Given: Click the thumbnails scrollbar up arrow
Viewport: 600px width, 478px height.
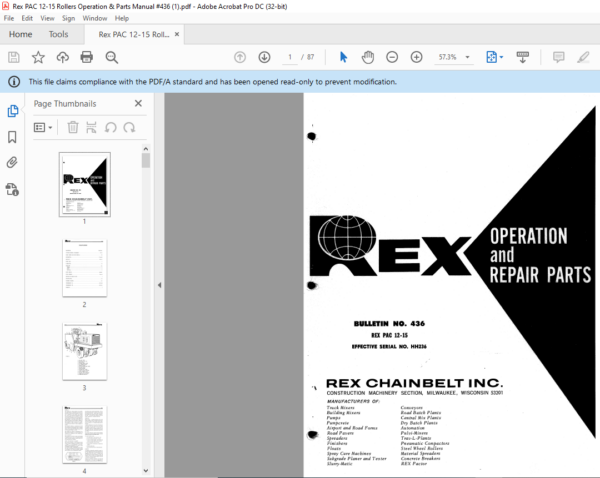Looking at the screenshot, I should click(146, 148).
